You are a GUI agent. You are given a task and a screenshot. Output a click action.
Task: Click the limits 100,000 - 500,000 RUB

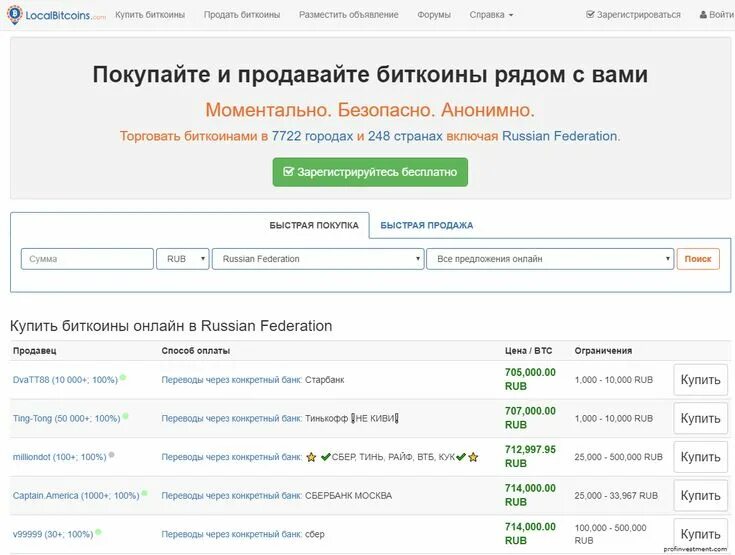pyautogui.click(x=610, y=534)
